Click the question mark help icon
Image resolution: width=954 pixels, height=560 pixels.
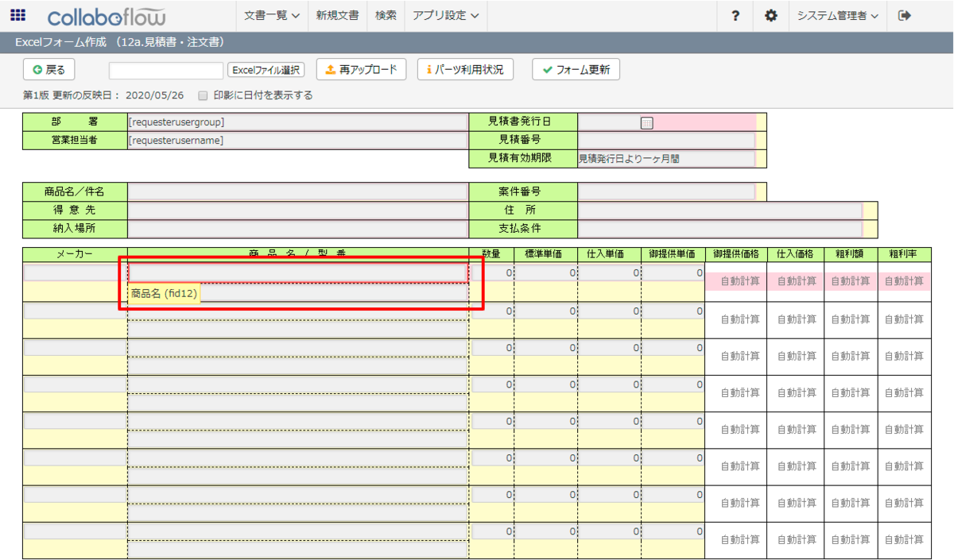click(x=735, y=15)
